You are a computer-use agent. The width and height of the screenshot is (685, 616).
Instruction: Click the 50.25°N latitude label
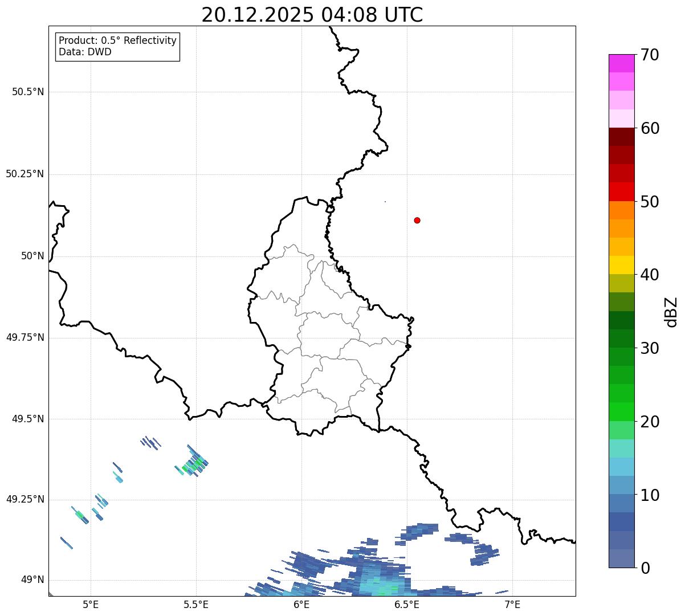[x=25, y=174]
